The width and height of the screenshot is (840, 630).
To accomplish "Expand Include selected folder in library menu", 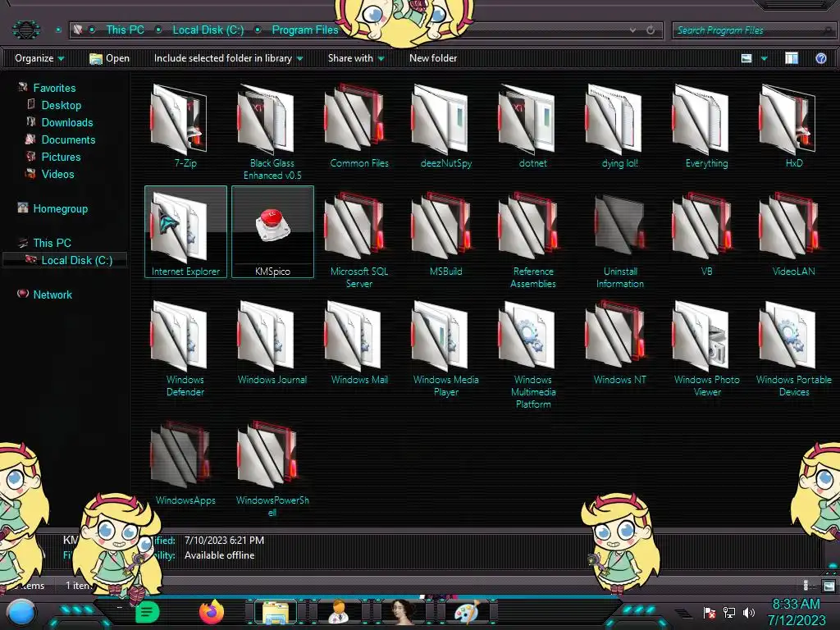I will [228, 58].
